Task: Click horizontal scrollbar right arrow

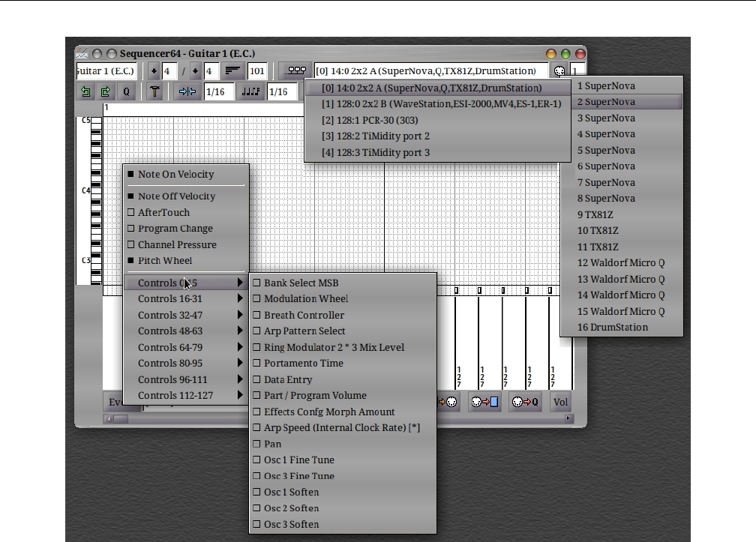Action: (569, 418)
